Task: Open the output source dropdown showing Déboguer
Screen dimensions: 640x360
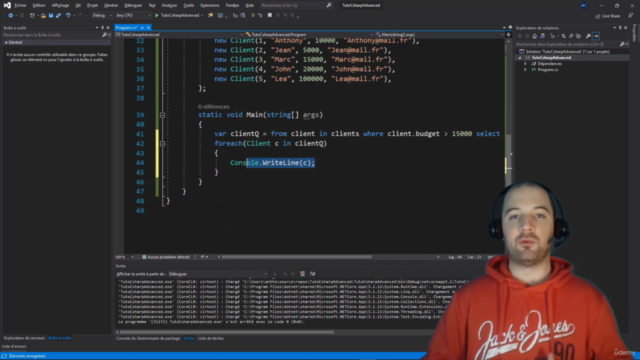Action: click(218, 274)
